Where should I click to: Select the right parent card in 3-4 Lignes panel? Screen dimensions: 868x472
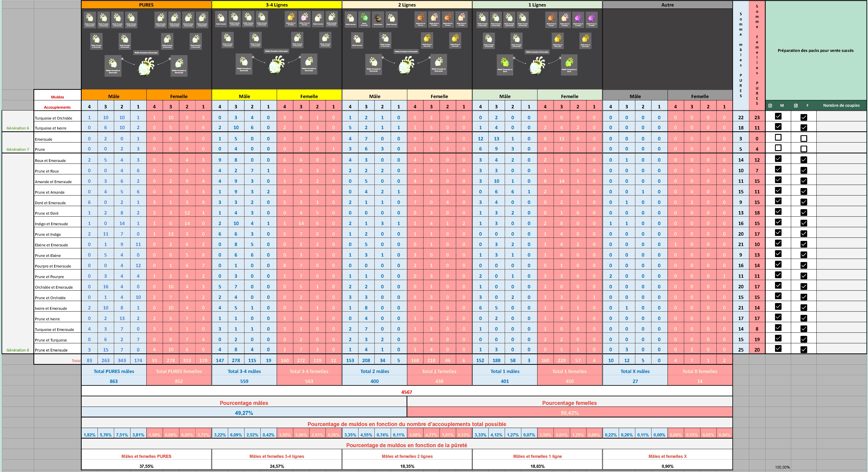[x=309, y=64]
